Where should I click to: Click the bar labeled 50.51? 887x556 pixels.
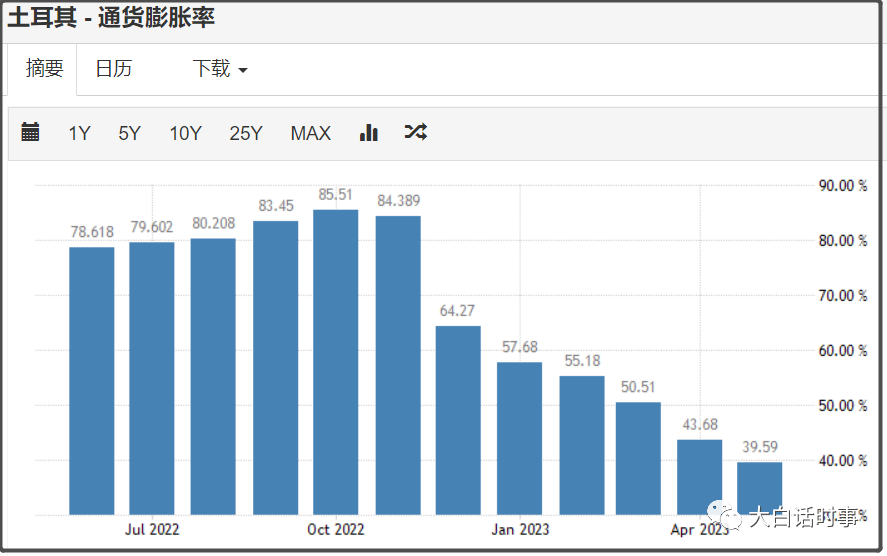638,459
